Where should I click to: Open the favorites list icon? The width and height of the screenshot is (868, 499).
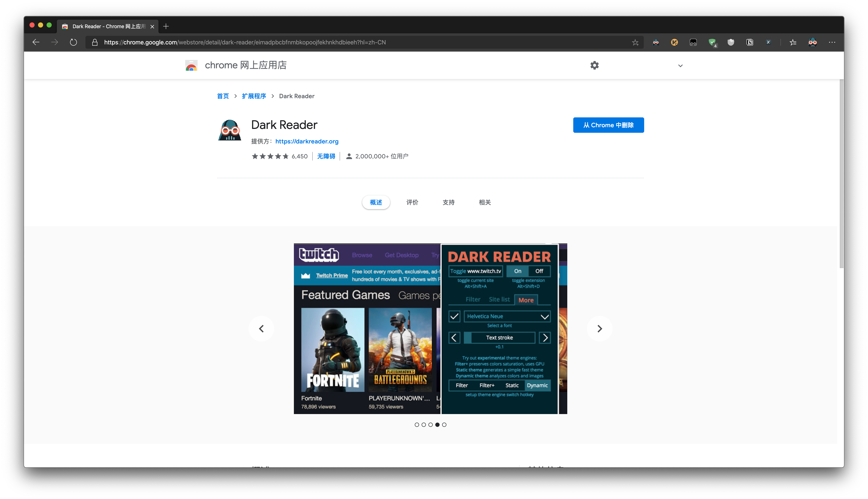pyautogui.click(x=793, y=42)
